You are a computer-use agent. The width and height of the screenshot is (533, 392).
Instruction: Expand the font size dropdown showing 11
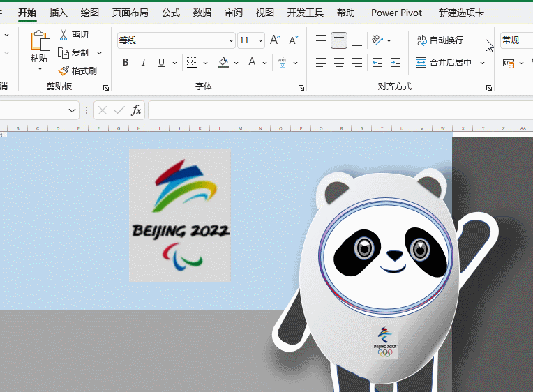261,40
